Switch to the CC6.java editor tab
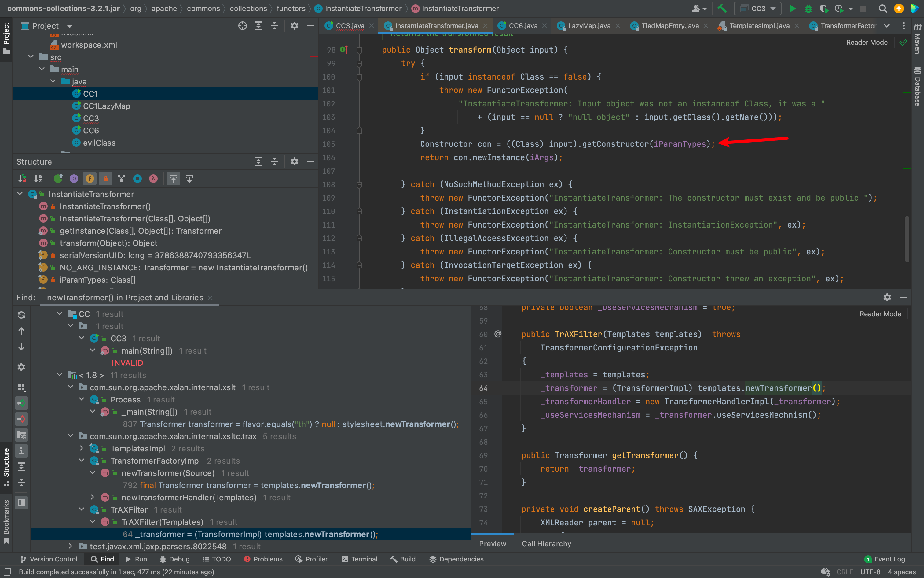Screen dimensions: 924x578 (523, 26)
